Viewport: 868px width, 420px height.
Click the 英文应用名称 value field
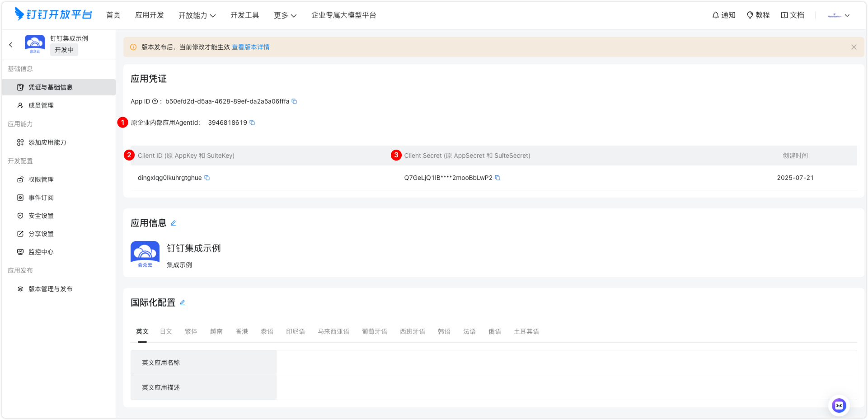pos(567,363)
